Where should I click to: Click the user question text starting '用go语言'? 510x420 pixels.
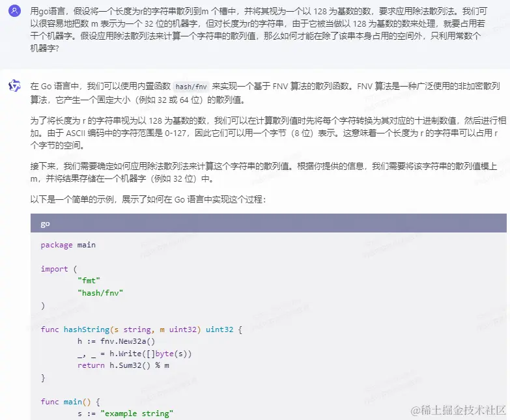tap(259, 29)
